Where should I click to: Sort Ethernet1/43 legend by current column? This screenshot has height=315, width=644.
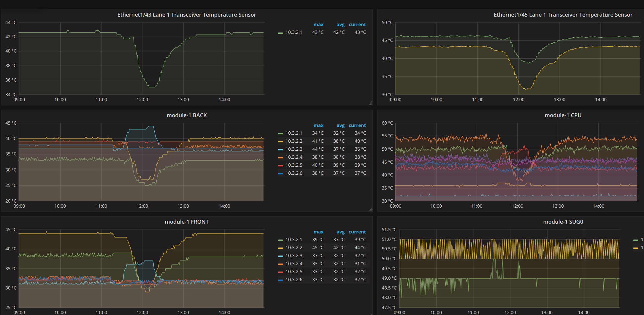coord(357,25)
